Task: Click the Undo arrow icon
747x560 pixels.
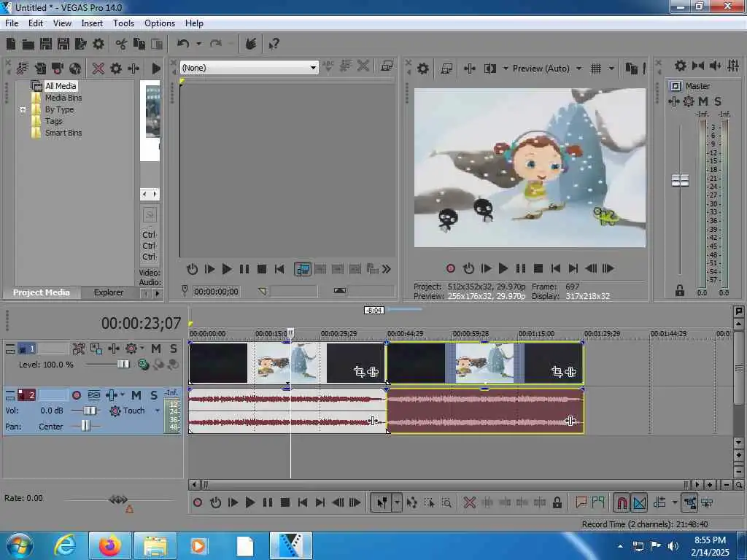Action: point(183,44)
